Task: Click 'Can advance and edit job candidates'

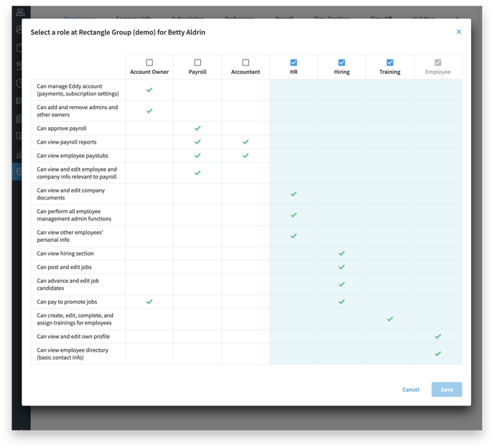Action: tap(67, 284)
